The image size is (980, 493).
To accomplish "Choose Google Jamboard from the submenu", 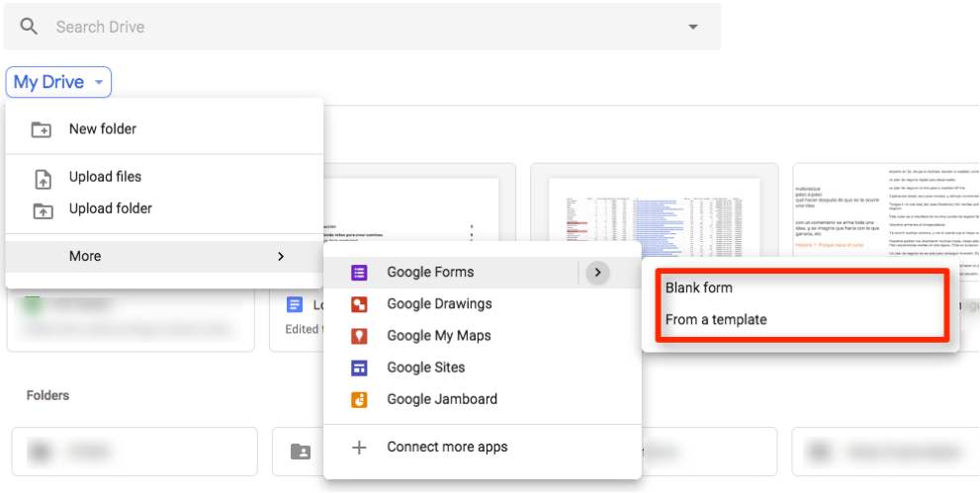I will pos(483,400).
